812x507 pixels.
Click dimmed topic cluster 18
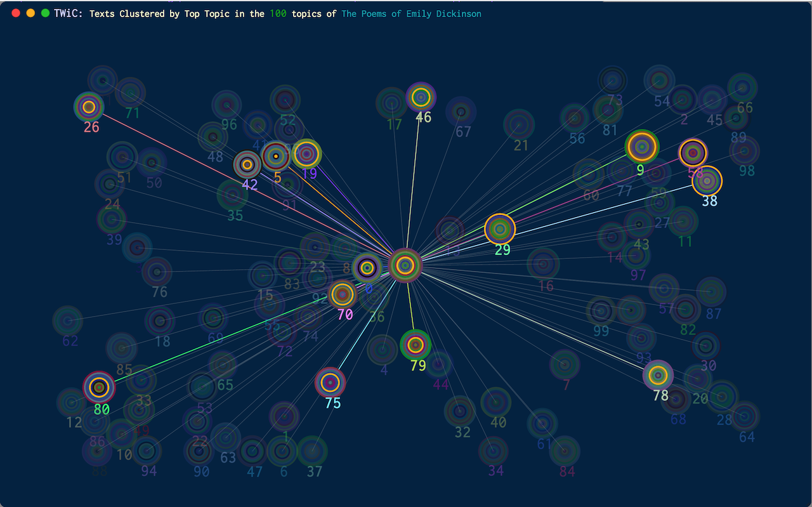pyautogui.click(x=160, y=321)
